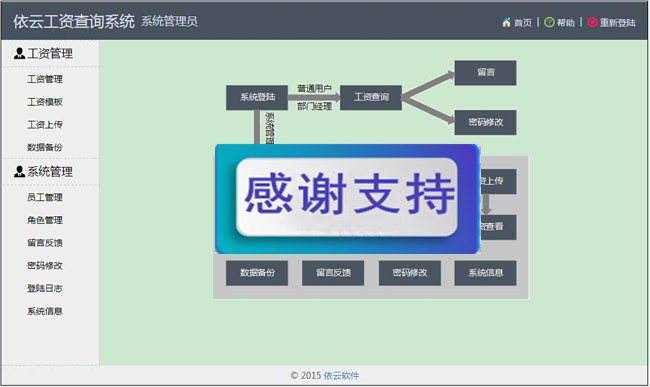Open 角色管理 from sidebar
The image size is (650, 387).
click(x=45, y=220)
